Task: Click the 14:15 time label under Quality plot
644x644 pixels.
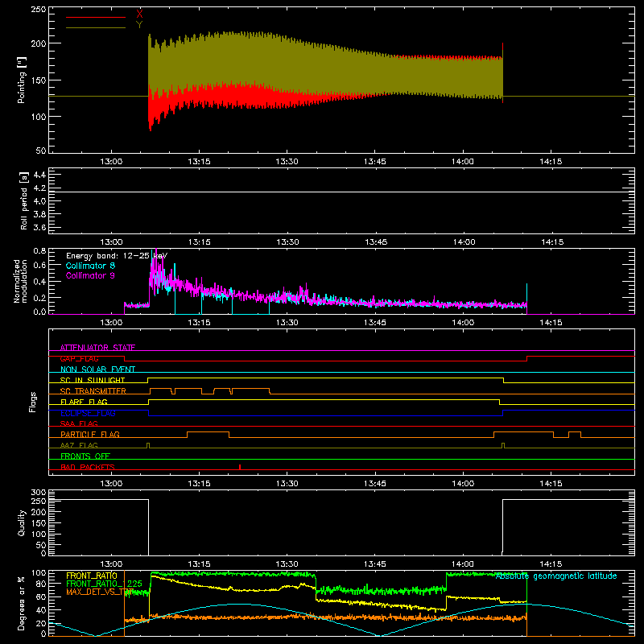Action: click(x=551, y=564)
